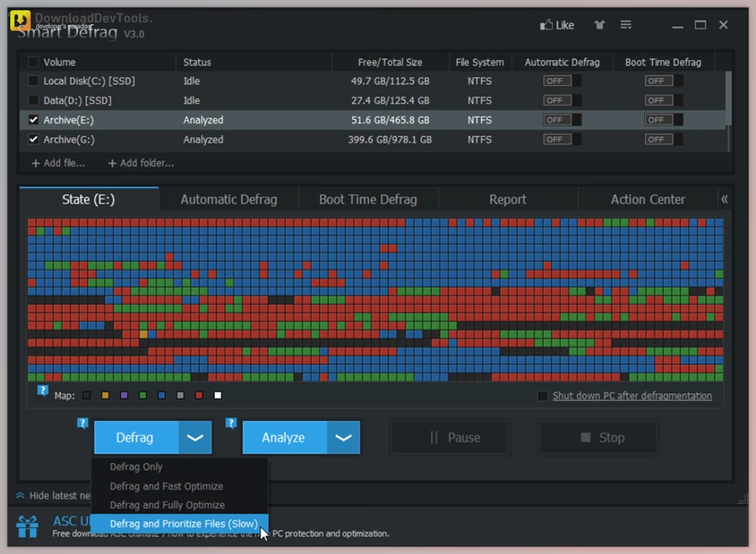Click the double-arrow icon beside Hide latest news

pyautogui.click(x=21, y=496)
